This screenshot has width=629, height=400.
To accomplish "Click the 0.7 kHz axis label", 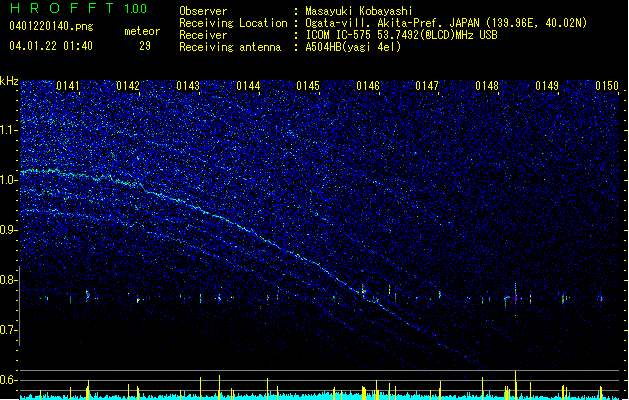I will pyautogui.click(x=9, y=330).
